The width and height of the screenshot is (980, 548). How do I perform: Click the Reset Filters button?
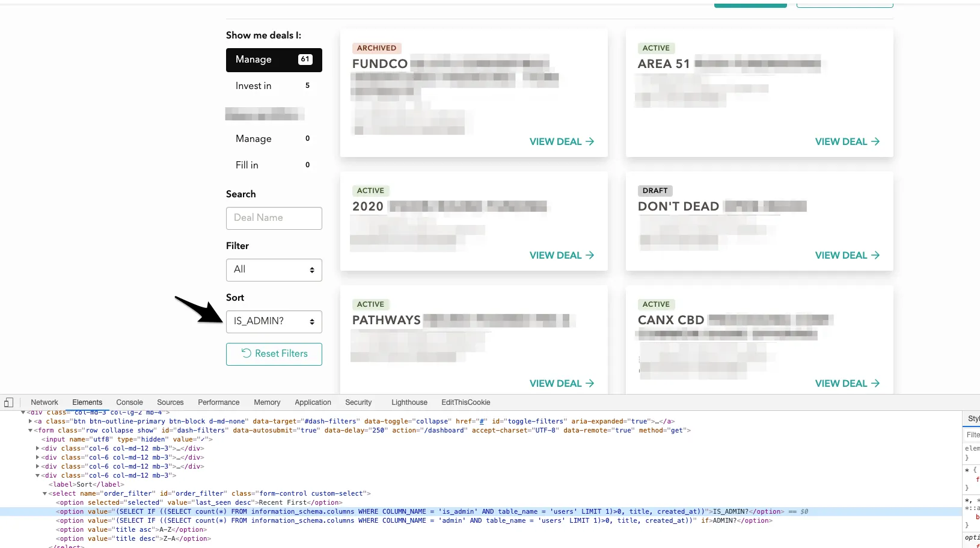pyautogui.click(x=274, y=354)
